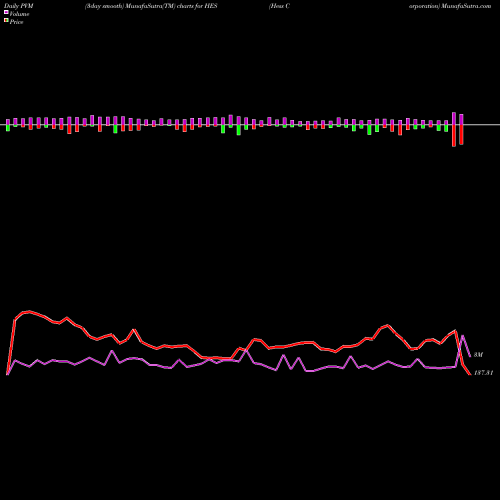This screenshot has width=500, height=500.
Task: Click the tallest red bar near the chart end
Action: click(x=454, y=136)
